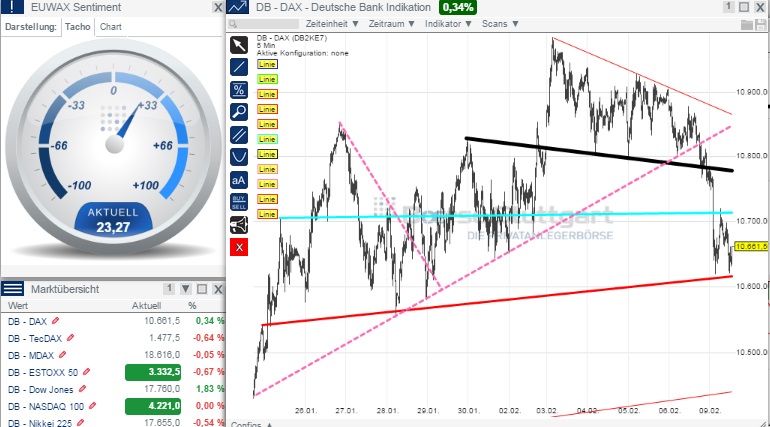Open the DB - ESTOXX 50 row

[113, 372]
